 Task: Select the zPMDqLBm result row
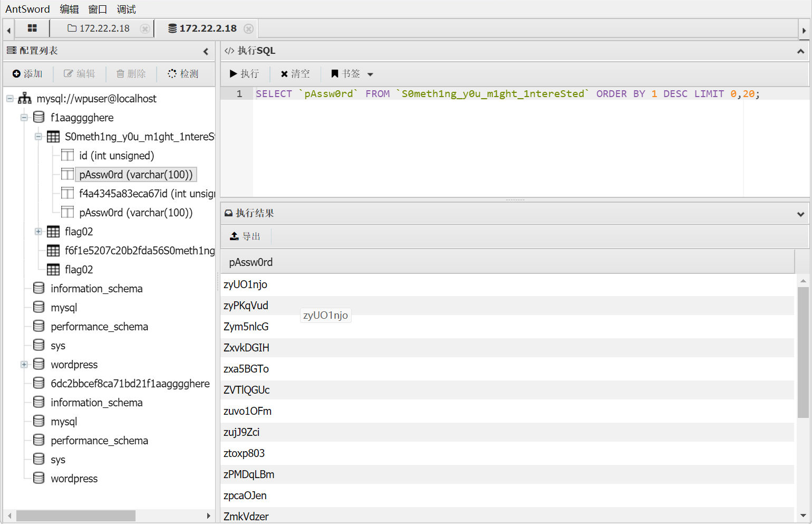click(507, 474)
